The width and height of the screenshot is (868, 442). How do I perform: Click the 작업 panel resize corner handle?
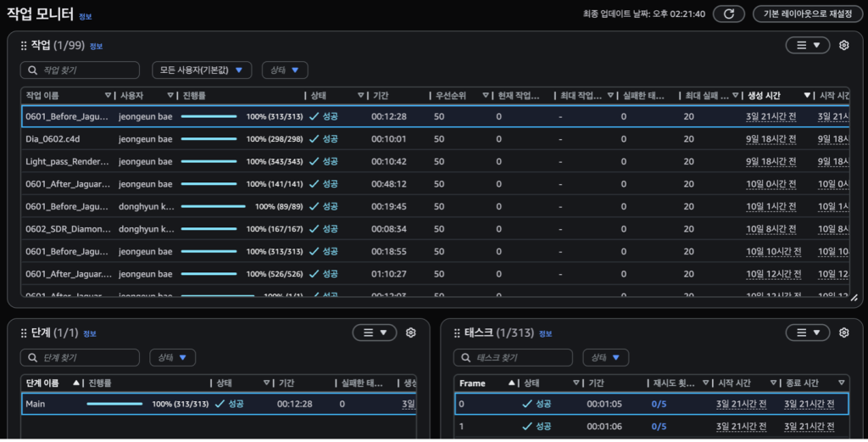click(854, 298)
